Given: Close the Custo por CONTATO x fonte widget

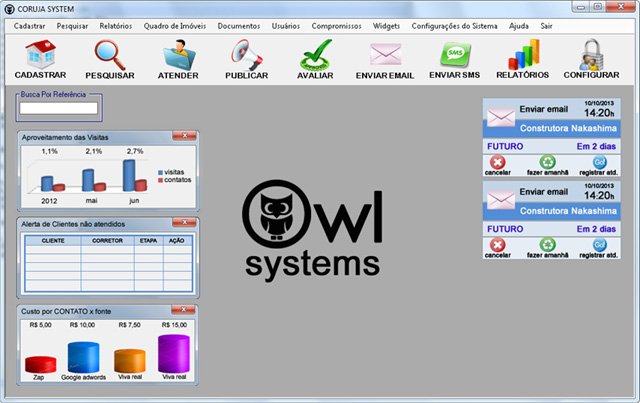Looking at the screenshot, I should [184, 309].
